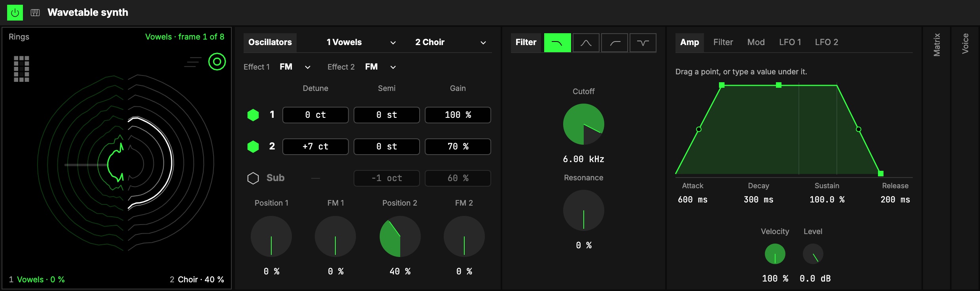This screenshot has width=980, height=291.
Task: Click the envelope decay end point
Action: (779, 85)
